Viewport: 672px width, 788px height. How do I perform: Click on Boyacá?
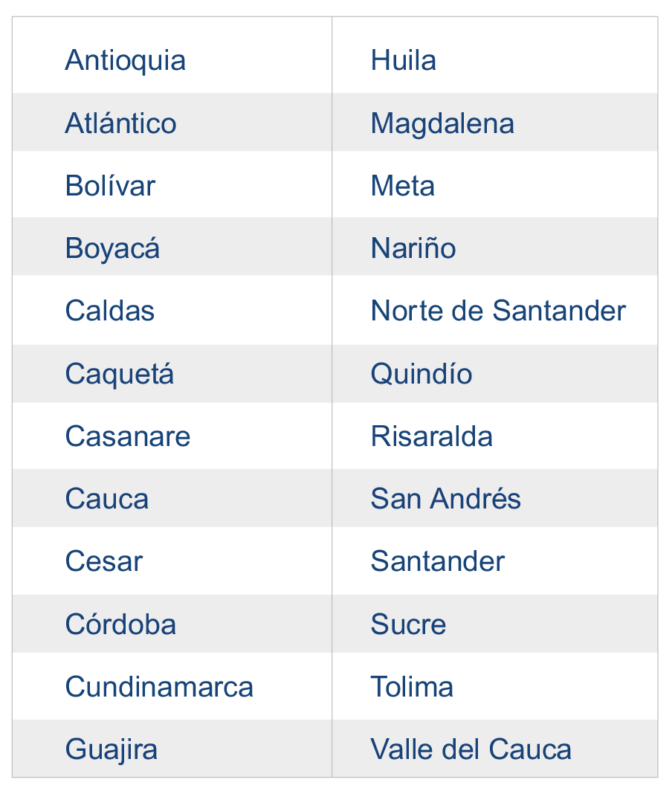112,248
